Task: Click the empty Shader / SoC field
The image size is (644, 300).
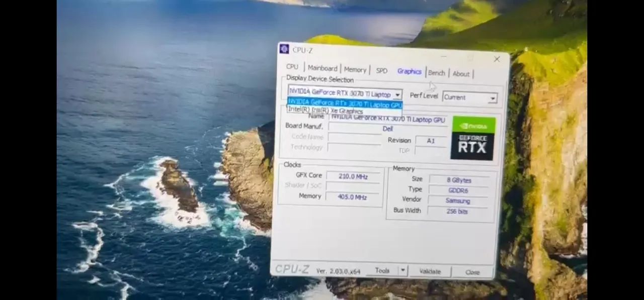Action: pos(353,186)
